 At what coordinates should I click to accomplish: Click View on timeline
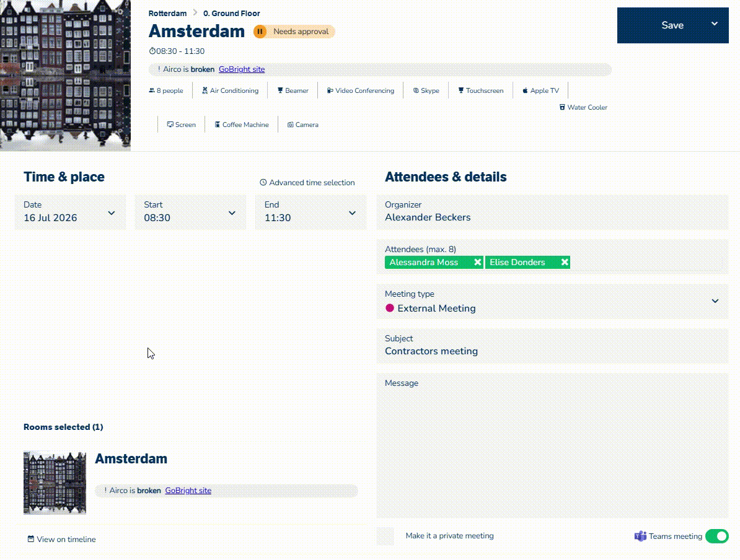(x=62, y=539)
